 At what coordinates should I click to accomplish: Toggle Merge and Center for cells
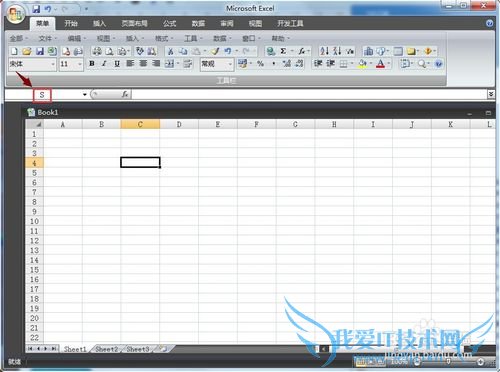tap(170, 63)
